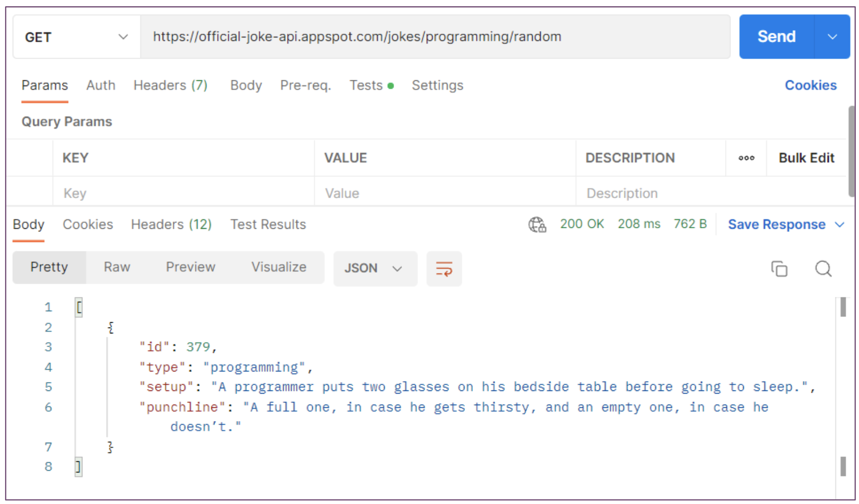Open the Cookies link in request area

point(810,86)
